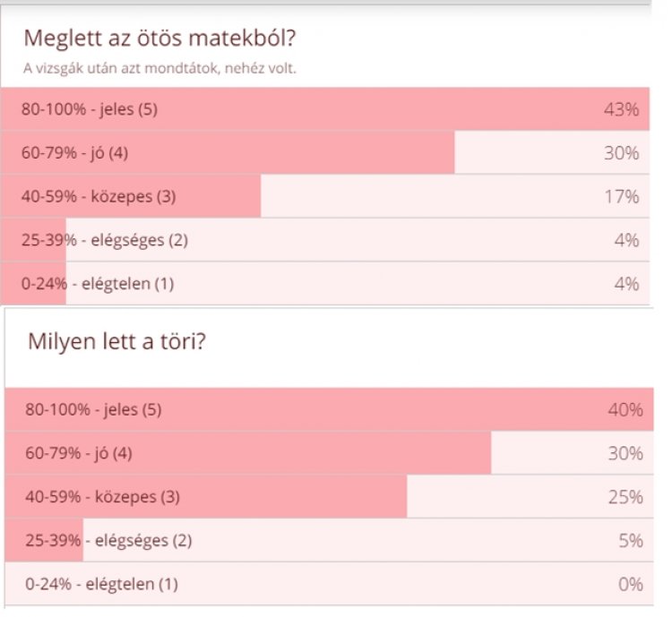This screenshot has width=672, height=617.
Task: Click the subtitle about the exams being hard
Action: click(x=159, y=69)
